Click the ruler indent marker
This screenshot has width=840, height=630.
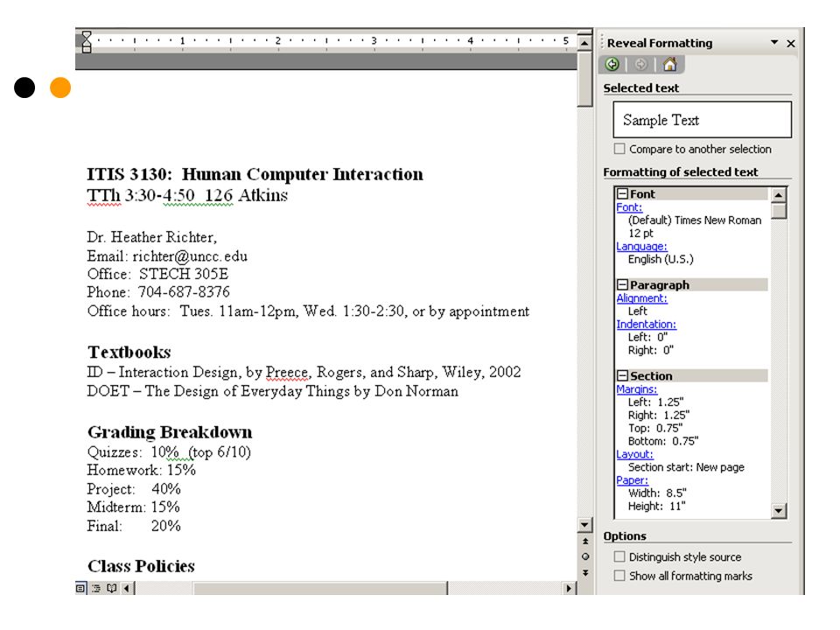pyautogui.click(x=87, y=42)
